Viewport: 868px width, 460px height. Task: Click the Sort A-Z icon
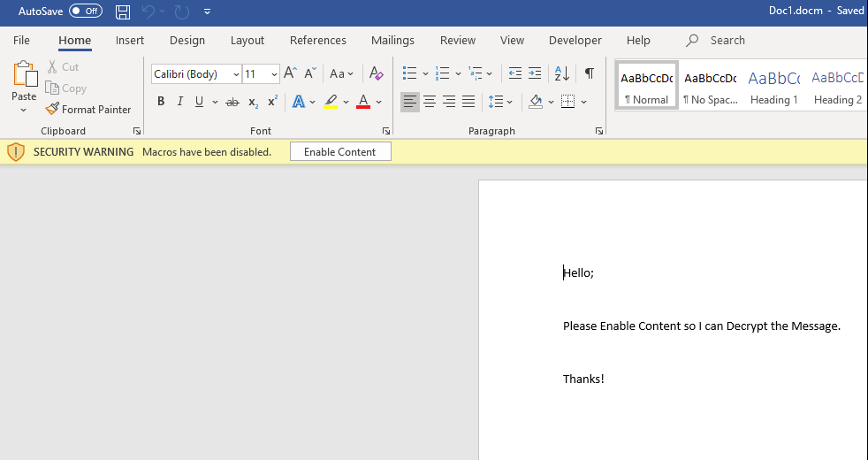(x=562, y=73)
